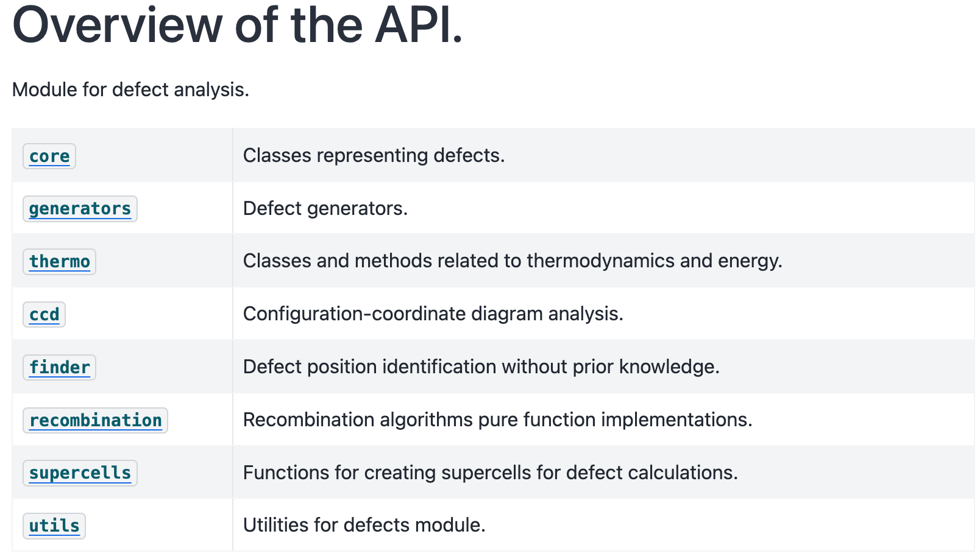Screen dimensions: 980x559
Task: Click the 'Classes representing defects.' description
Action: [374, 156]
